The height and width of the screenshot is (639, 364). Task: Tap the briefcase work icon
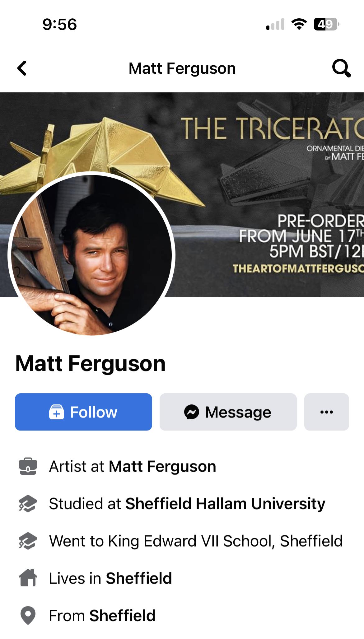click(28, 466)
